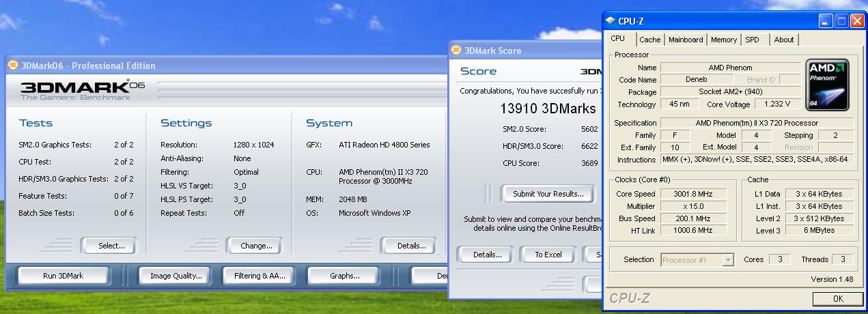Export results with To Excel button
This screenshot has width=868, height=314.
pyautogui.click(x=548, y=255)
